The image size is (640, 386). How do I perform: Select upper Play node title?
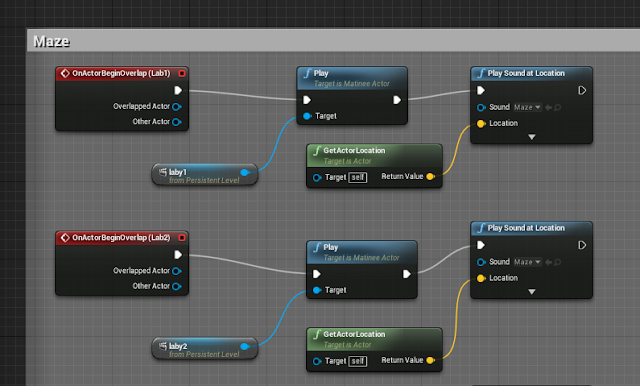coord(321,73)
